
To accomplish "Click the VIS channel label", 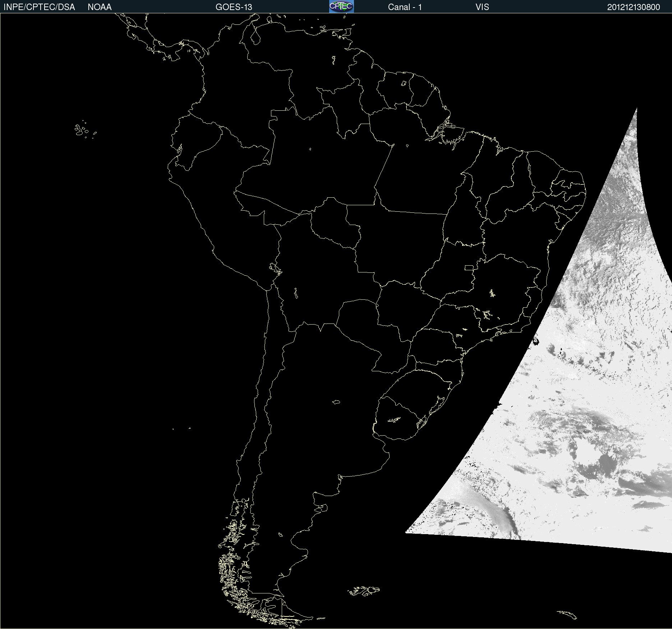I will click(x=482, y=7).
